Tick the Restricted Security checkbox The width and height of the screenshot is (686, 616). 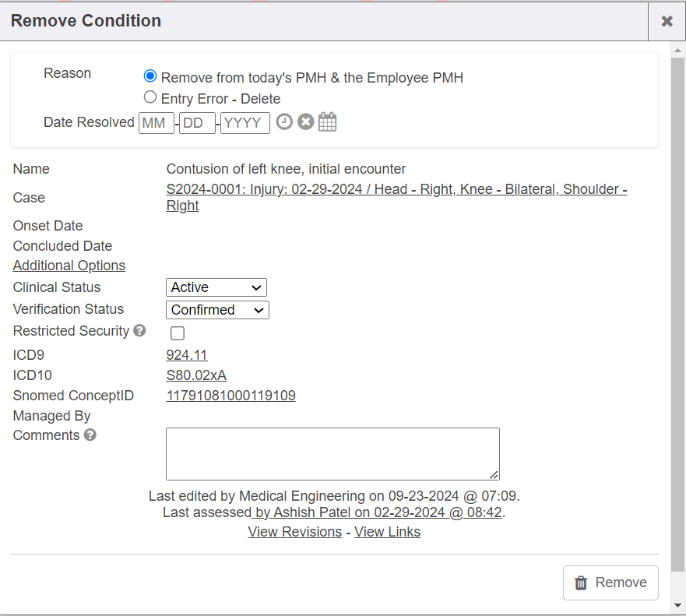(x=178, y=333)
